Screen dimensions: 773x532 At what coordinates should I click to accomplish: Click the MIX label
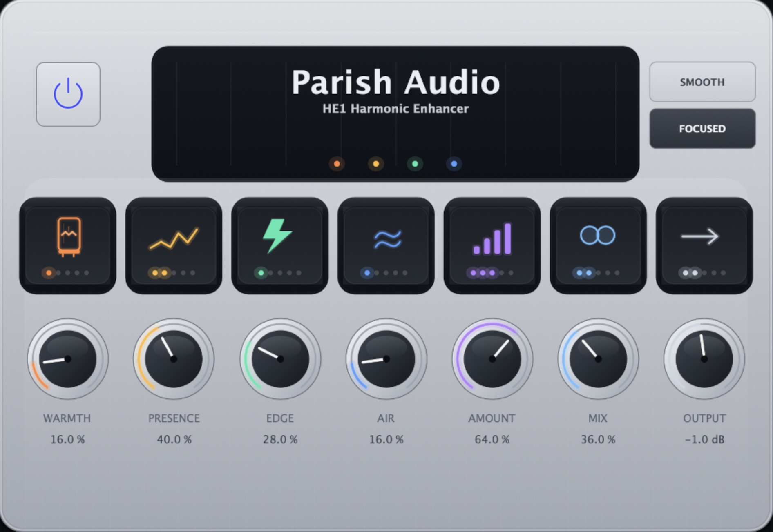598,418
